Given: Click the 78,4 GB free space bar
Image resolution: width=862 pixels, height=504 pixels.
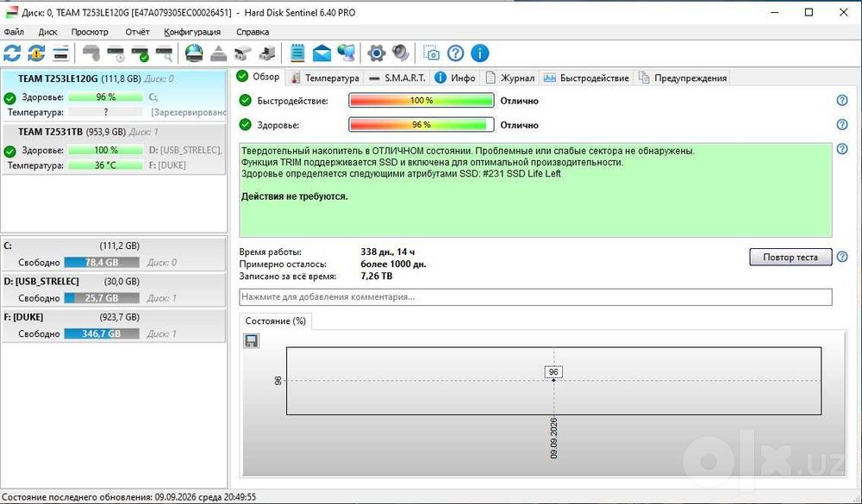Looking at the screenshot, I should (x=102, y=263).
